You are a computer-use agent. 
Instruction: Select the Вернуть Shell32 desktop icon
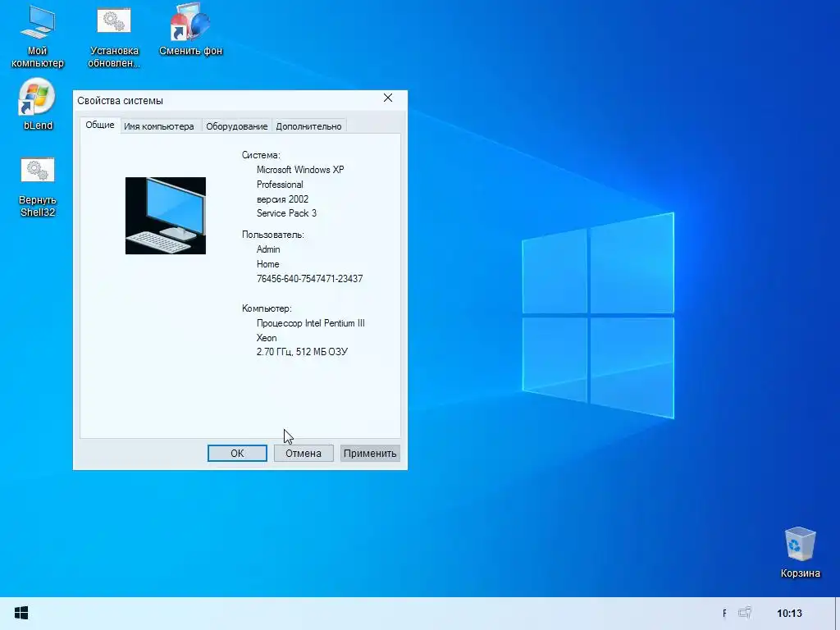pos(38,188)
